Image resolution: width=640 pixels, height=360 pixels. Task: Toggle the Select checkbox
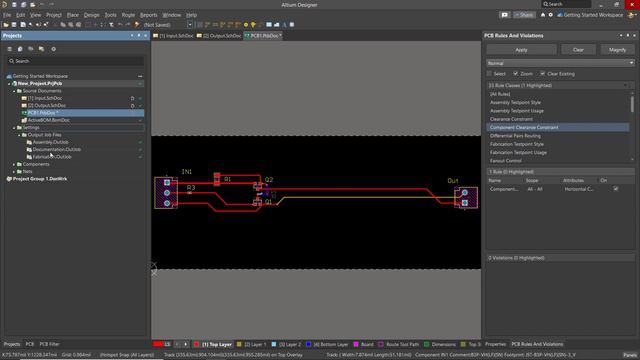click(x=489, y=73)
